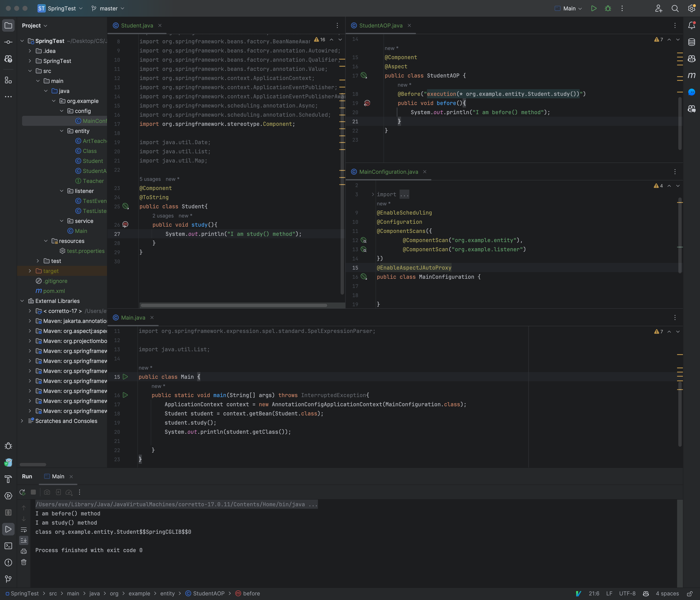This screenshot has height=600, width=700.
Task: Open Search Everywhere magnifier
Action: click(675, 9)
